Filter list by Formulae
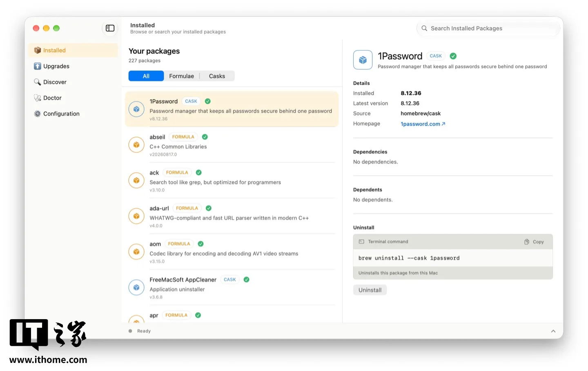Screen dimensions: 588x371 (x=182, y=76)
